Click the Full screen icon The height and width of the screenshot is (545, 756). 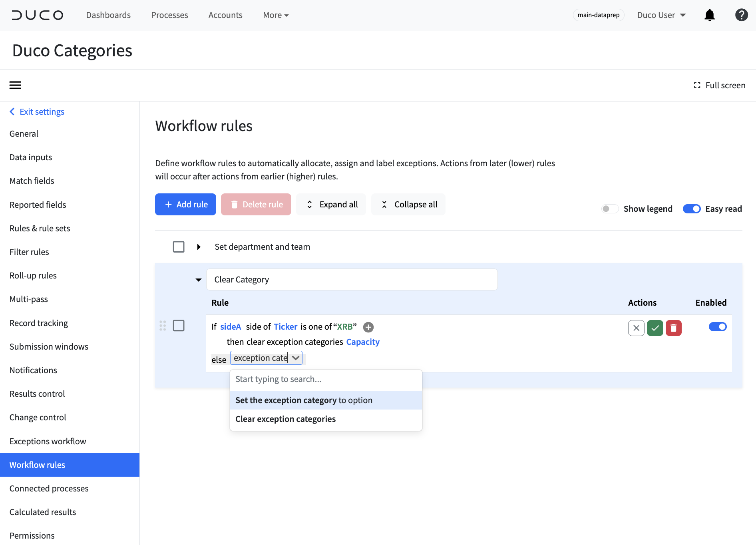[x=697, y=85]
